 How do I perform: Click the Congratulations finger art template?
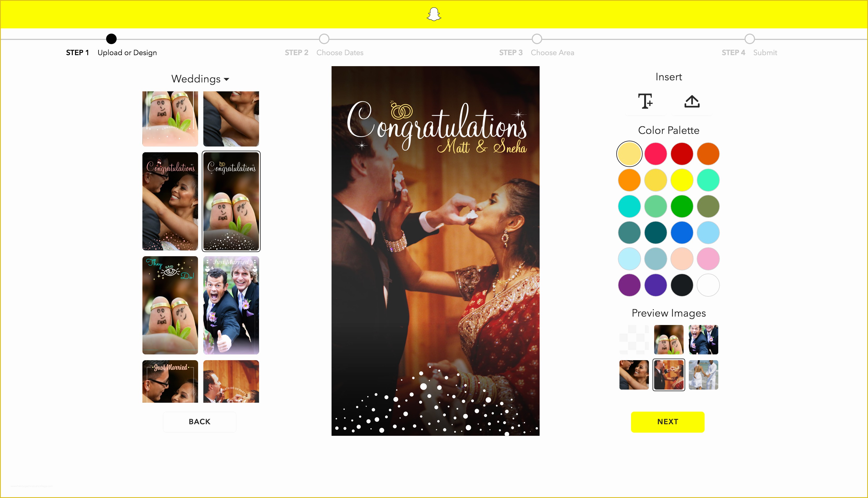coord(231,201)
